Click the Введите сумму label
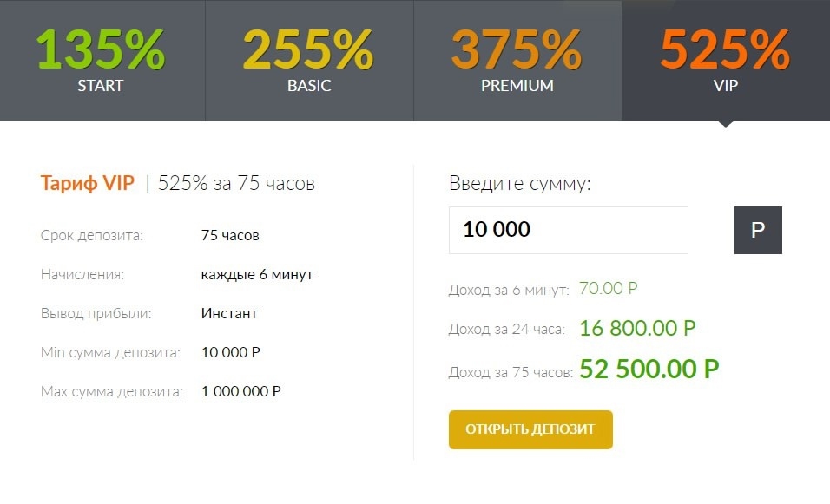Screen dimensions: 830x504 coord(519,184)
